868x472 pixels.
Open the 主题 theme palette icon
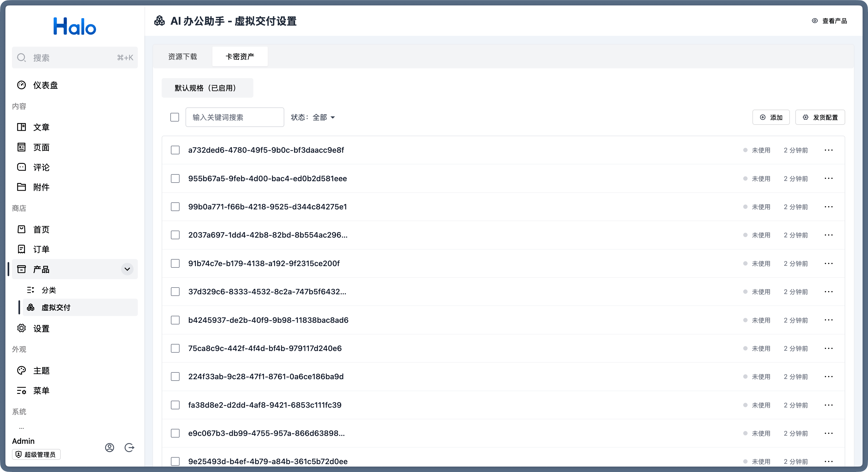tap(22, 370)
